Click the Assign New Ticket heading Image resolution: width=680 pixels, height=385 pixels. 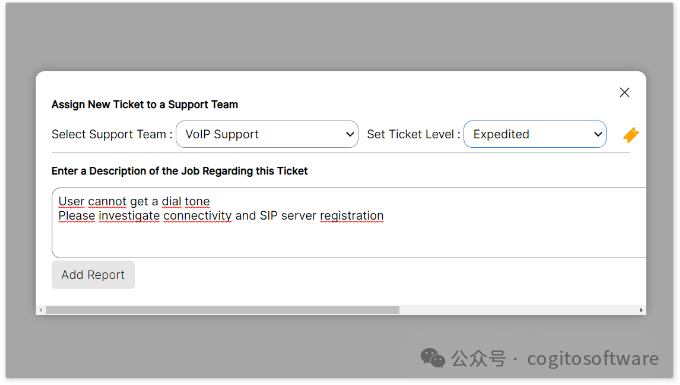[x=145, y=104]
